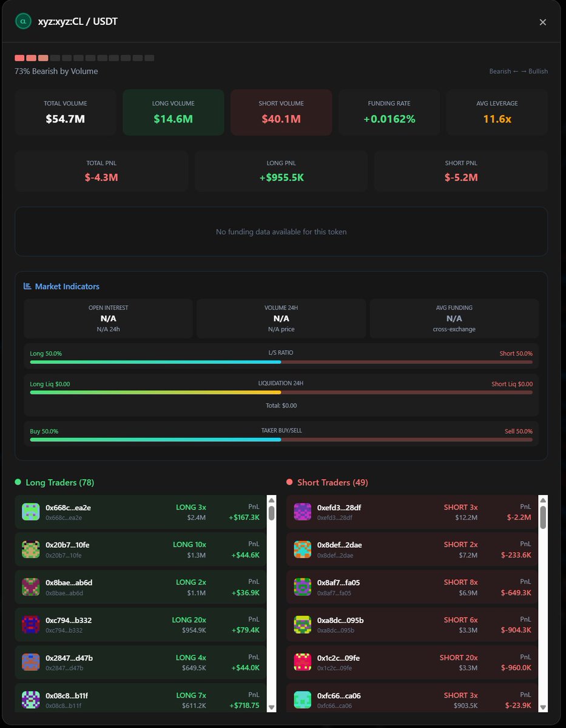Select the Long PNL +$955.5K card
Image resolution: width=566 pixels, height=728 pixels.
point(281,171)
